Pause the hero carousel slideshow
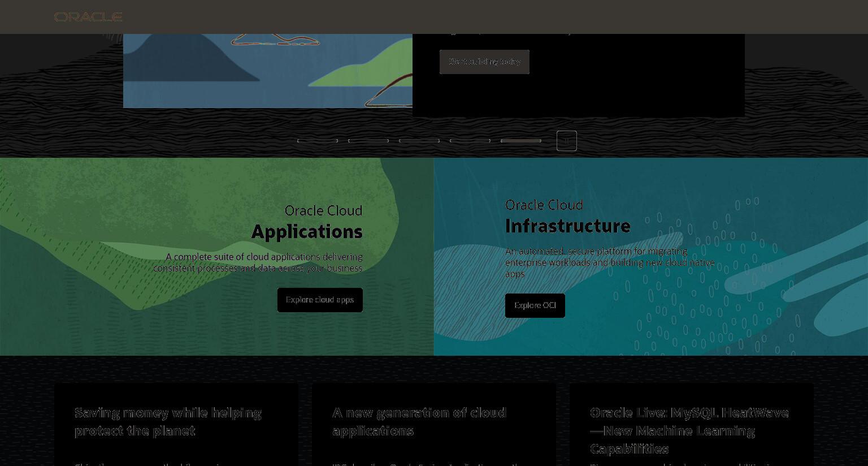 pos(567,141)
